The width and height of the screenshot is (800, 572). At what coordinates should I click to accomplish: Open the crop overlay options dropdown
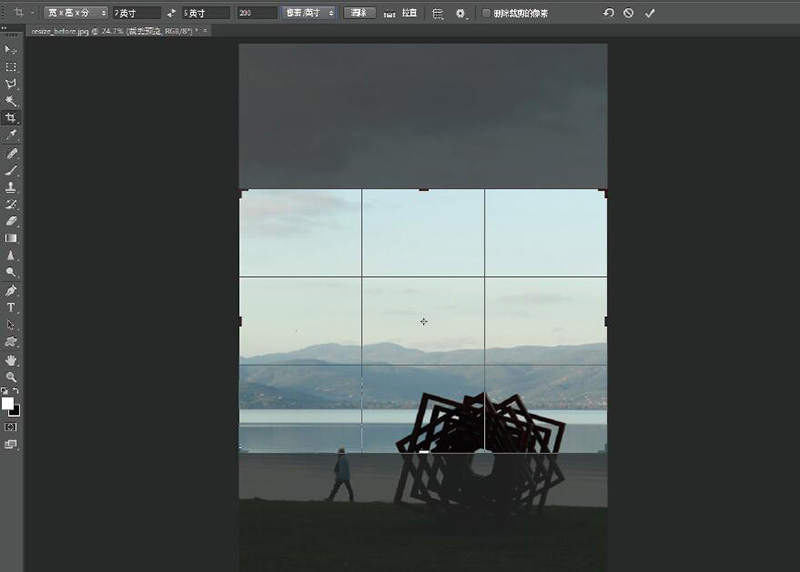(438, 14)
